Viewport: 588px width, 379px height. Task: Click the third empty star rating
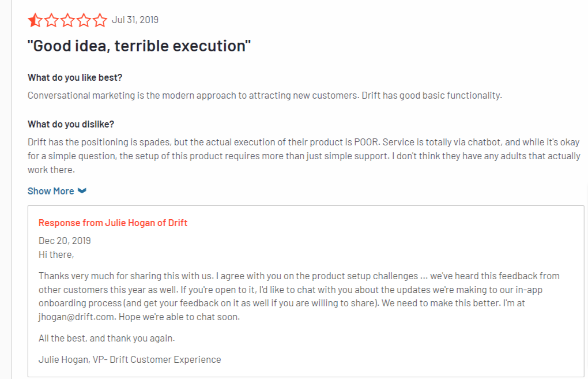68,20
